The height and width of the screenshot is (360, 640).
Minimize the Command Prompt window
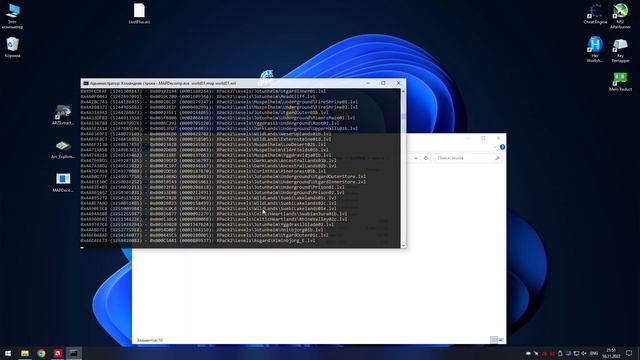coord(368,83)
